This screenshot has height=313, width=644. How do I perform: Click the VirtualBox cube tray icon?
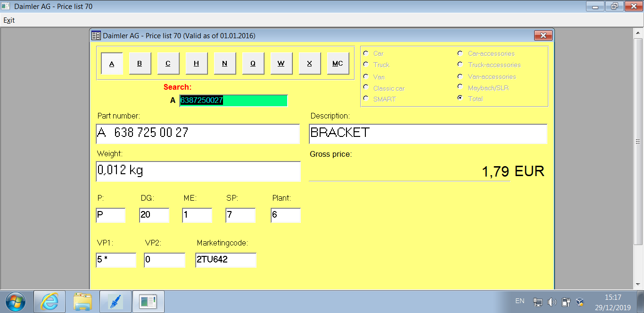pyautogui.click(x=580, y=302)
